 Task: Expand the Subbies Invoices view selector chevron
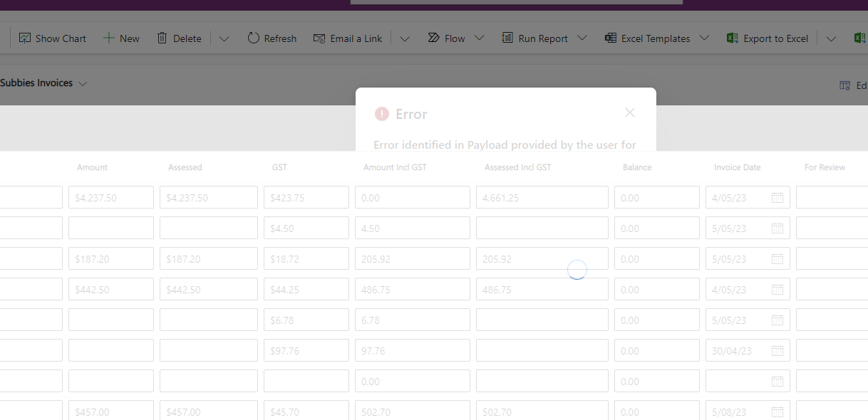pyautogui.click(x=83, y=83)
